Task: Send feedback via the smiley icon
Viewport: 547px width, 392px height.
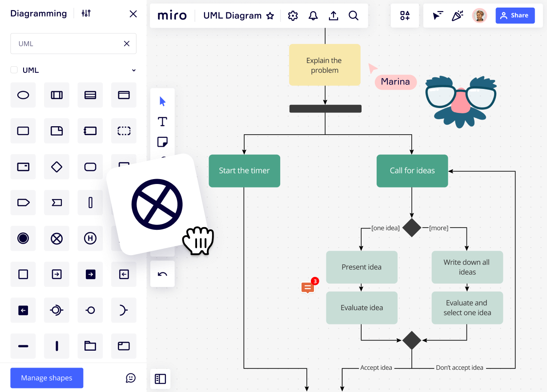Action: coord(130,378)
